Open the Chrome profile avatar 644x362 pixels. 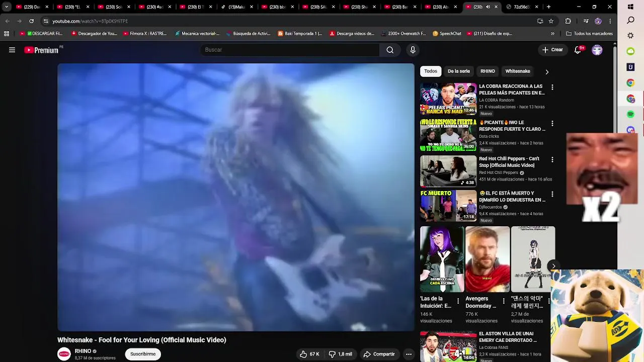tap(598, 21)
